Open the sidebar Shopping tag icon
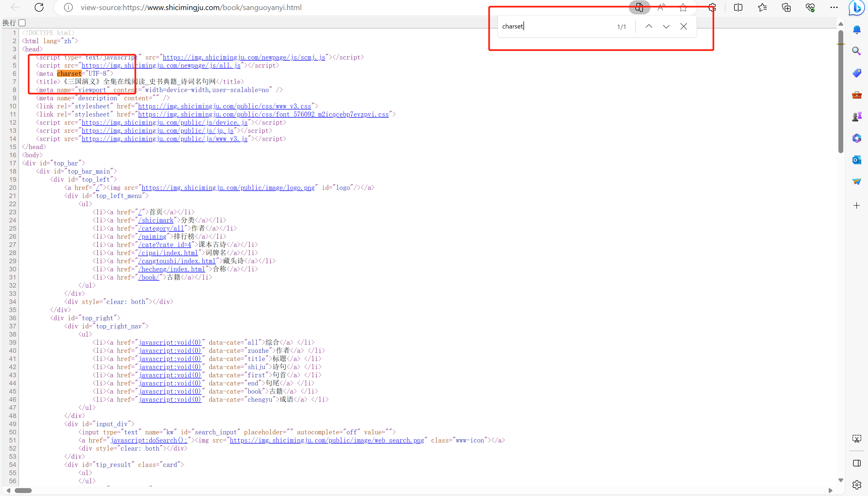Screen dimensions: 868x496 (857, 73)
